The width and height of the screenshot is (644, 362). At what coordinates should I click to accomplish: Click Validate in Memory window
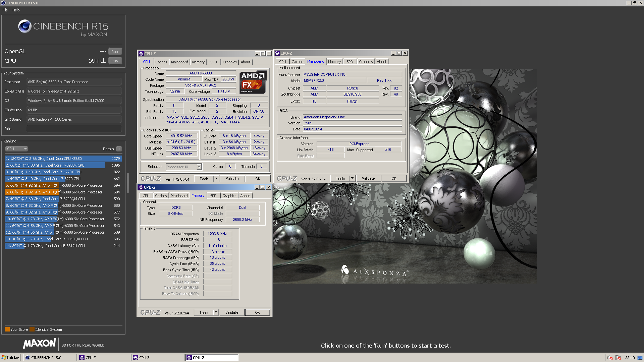click(x=232, y=313)
